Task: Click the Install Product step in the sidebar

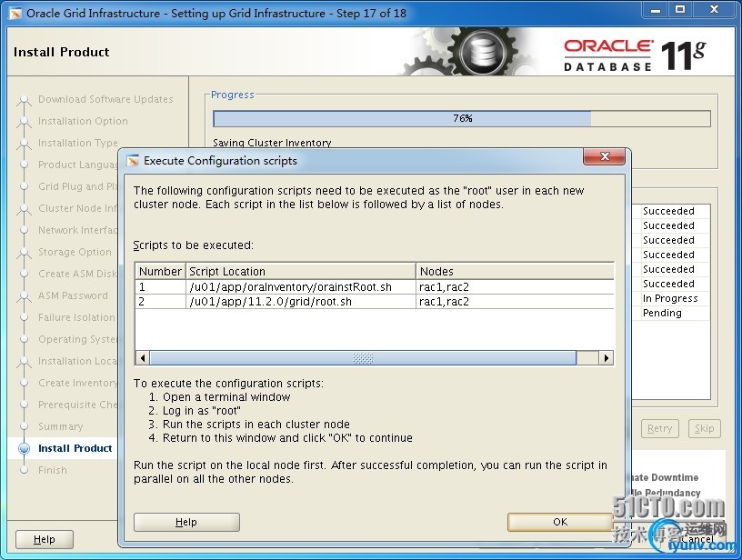Action: click(75, 448)
